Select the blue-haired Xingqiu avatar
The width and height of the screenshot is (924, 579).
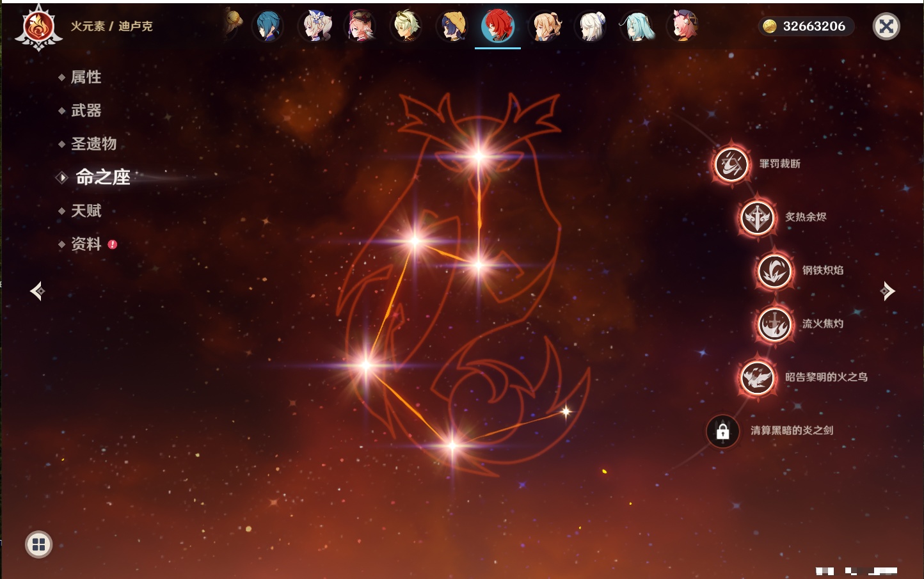268,26
